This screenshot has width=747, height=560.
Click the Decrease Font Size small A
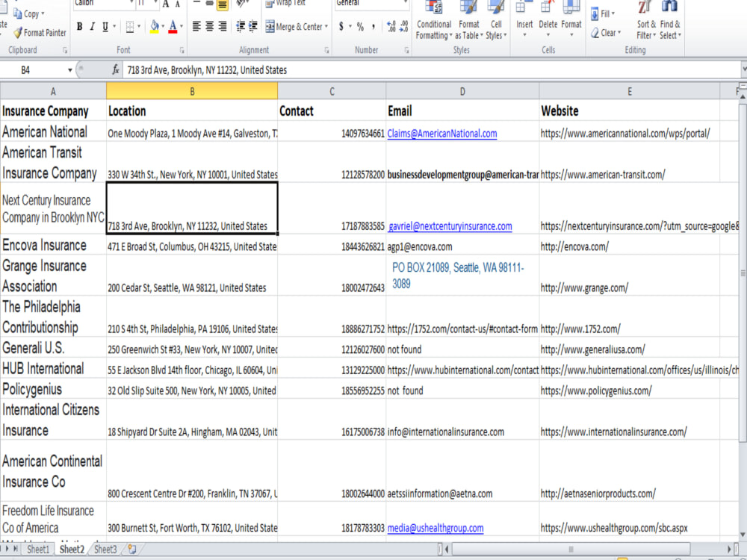pos(177,4)
